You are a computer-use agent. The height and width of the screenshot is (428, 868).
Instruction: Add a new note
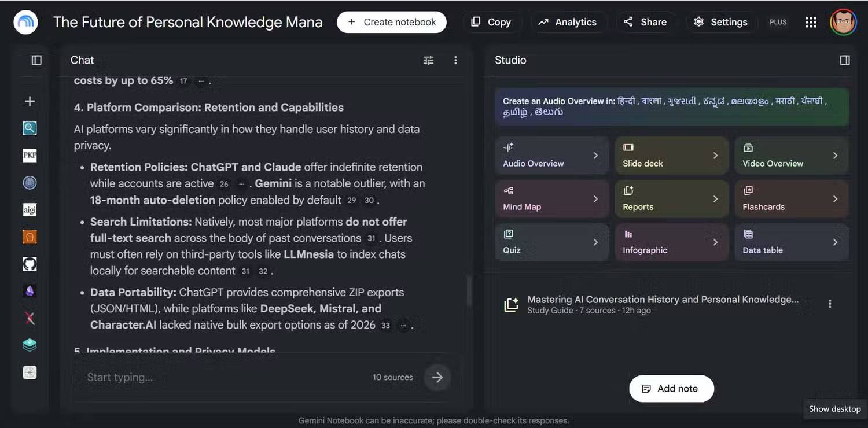(671, 389)
